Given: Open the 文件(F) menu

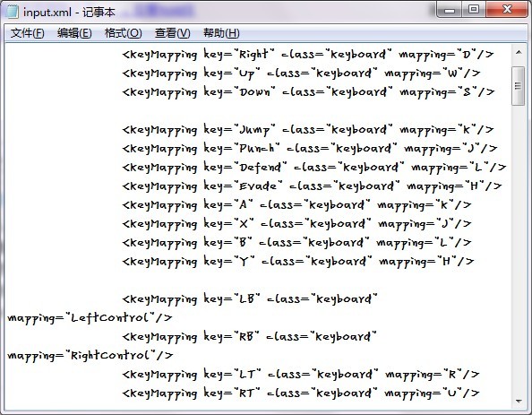Looking at the screenshot, I should [28, 33].
